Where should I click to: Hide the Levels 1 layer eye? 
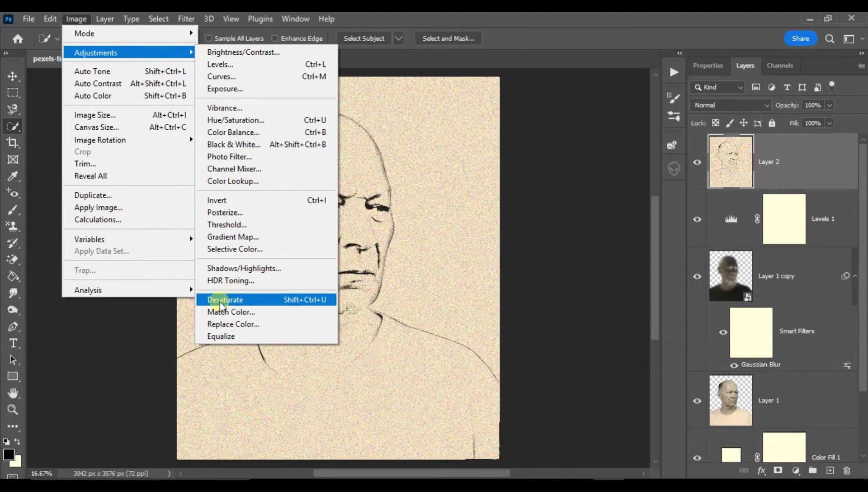pyautogui.click(x=697, y=219)
